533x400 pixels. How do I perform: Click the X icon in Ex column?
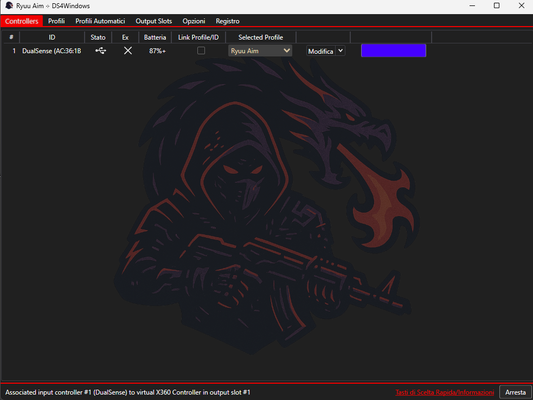[x=128, y=51]
